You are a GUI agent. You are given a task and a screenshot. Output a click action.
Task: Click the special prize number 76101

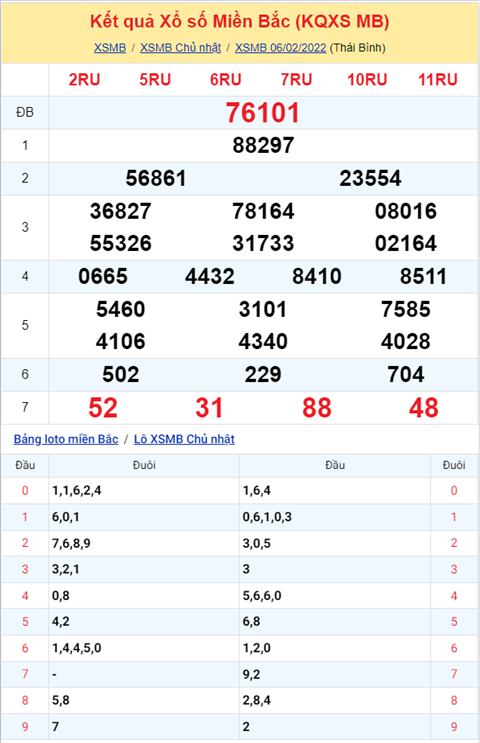click(x=263, y=113)
